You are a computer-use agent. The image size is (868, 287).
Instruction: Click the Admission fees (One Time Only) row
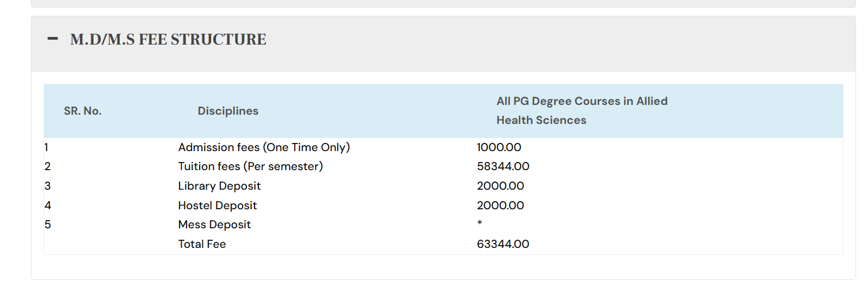264,147
